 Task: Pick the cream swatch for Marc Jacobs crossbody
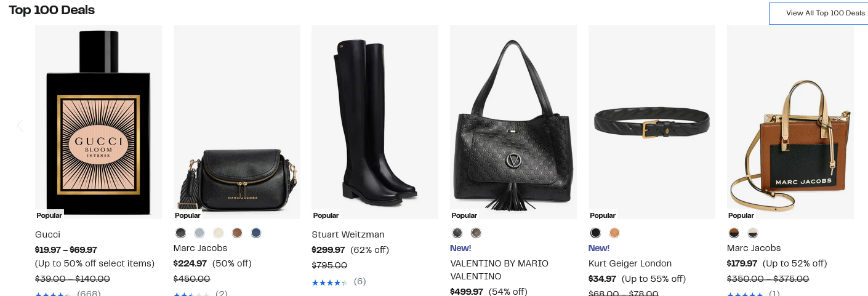pos(219,233)
